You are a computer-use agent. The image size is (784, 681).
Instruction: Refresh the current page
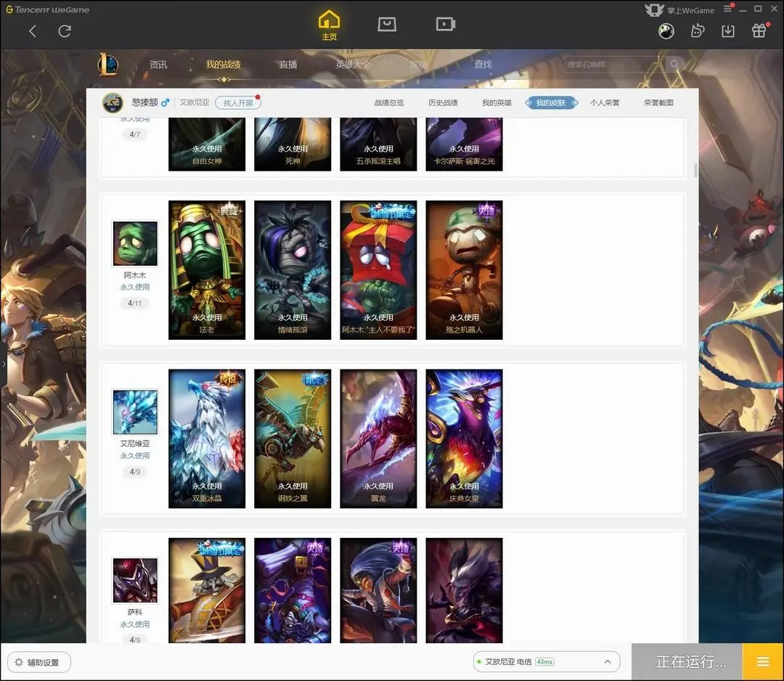pyautogui.click(x=65, y=31)
